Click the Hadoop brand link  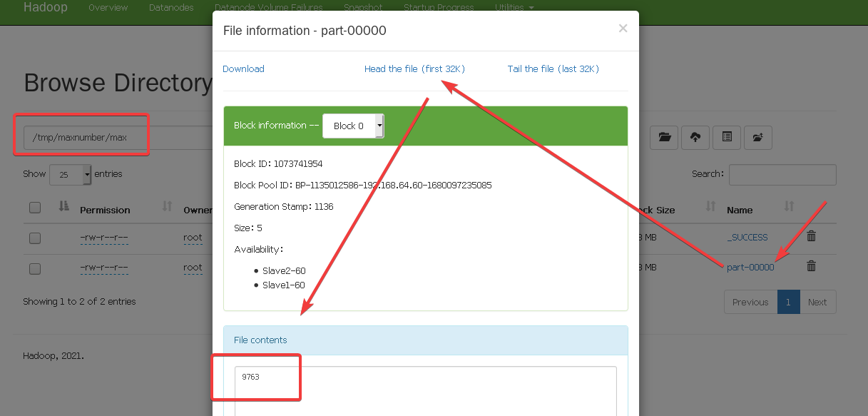point(46,8)
